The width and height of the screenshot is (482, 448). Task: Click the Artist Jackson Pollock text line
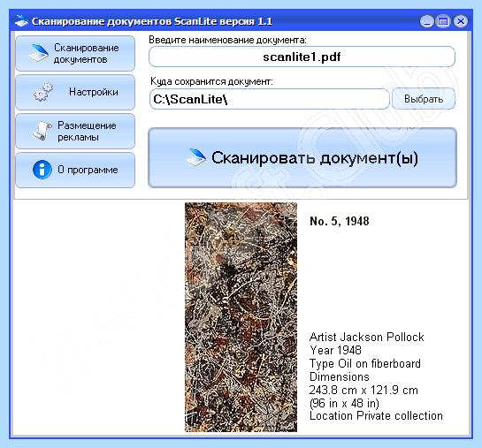367,338
